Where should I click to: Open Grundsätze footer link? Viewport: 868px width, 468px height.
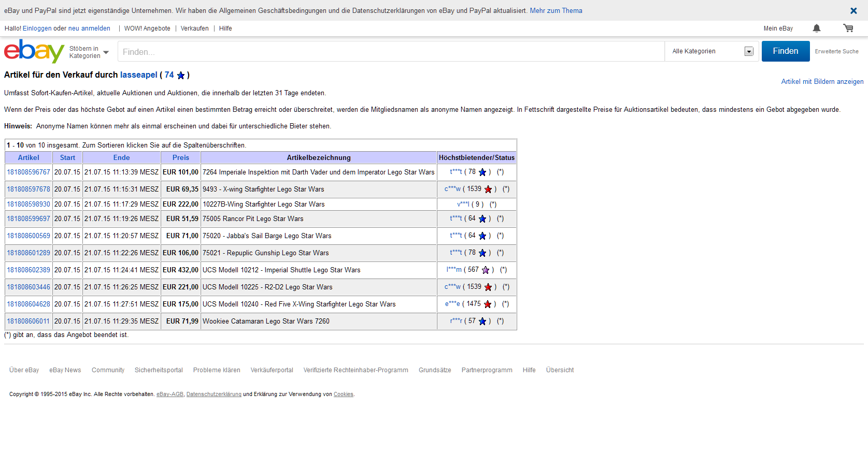(435, 370)
